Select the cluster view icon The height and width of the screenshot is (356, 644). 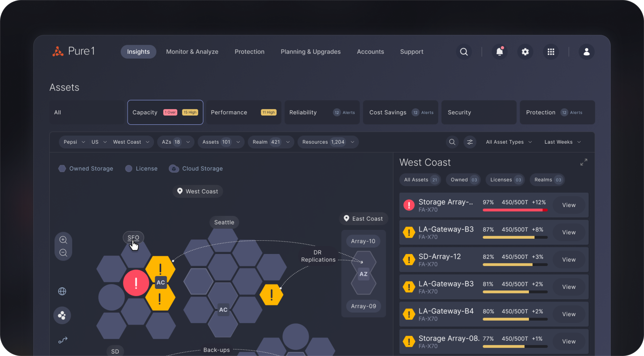pos(62,315)
